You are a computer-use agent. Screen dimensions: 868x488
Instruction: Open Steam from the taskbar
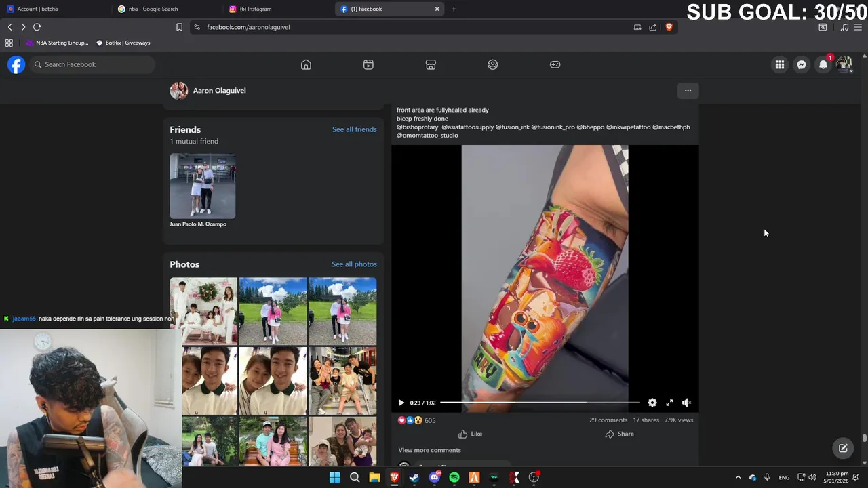[414, 477]
